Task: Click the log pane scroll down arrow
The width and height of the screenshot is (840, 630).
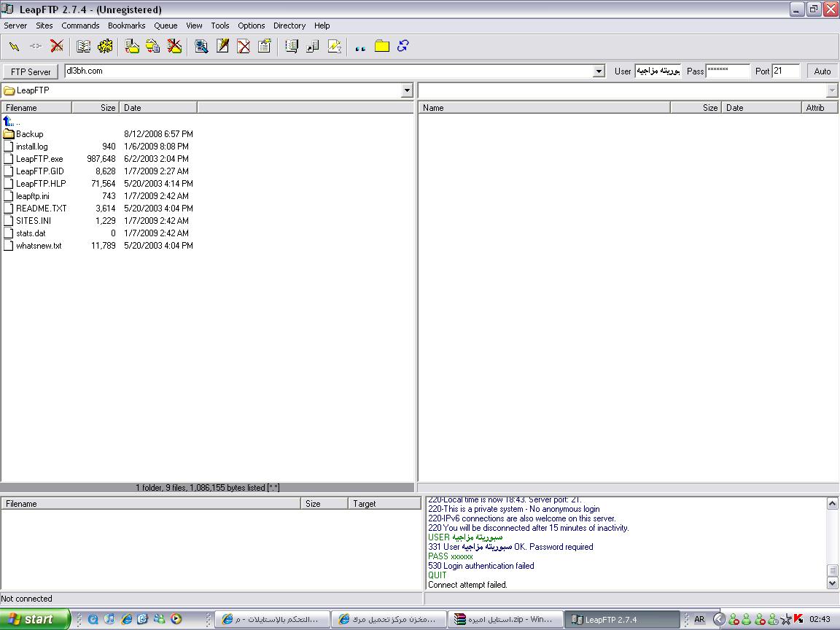Action: [832, 583]
